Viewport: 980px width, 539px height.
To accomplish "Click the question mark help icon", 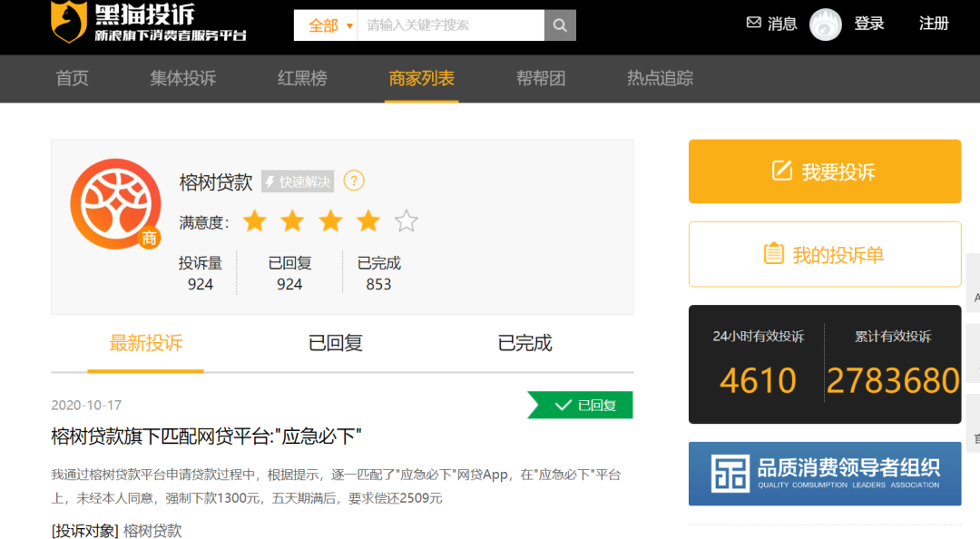I will (x=355, y=181).
